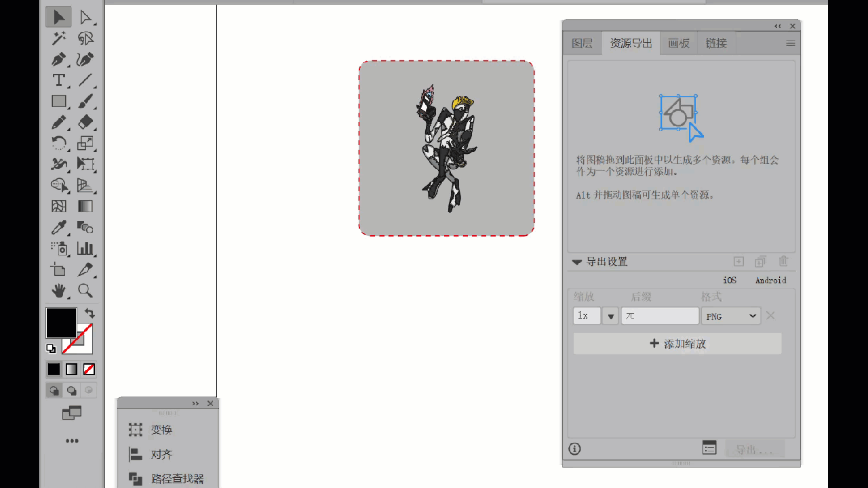Select the Column Graph tool
Screen dimensions: 868x488
[x=85, y=248]
